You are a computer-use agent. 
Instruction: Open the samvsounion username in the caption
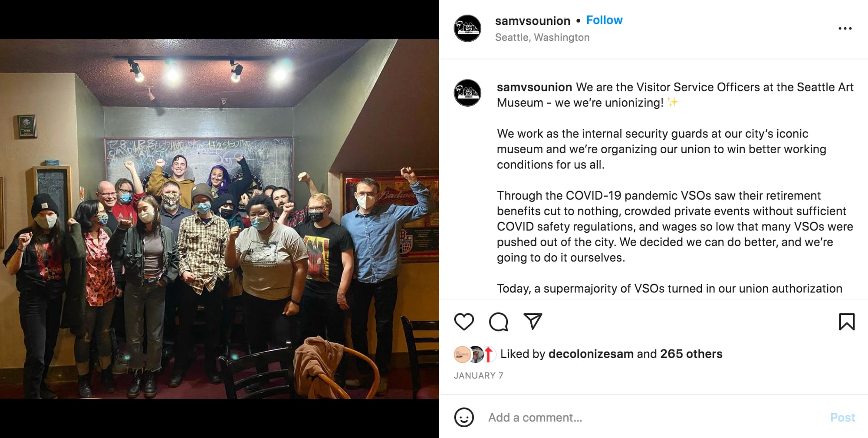click(x=534, y=87)
